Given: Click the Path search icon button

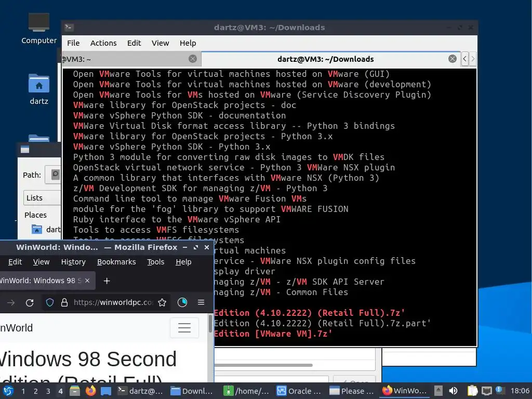Looking at the screenshot, I should click(x=54, y=175).
